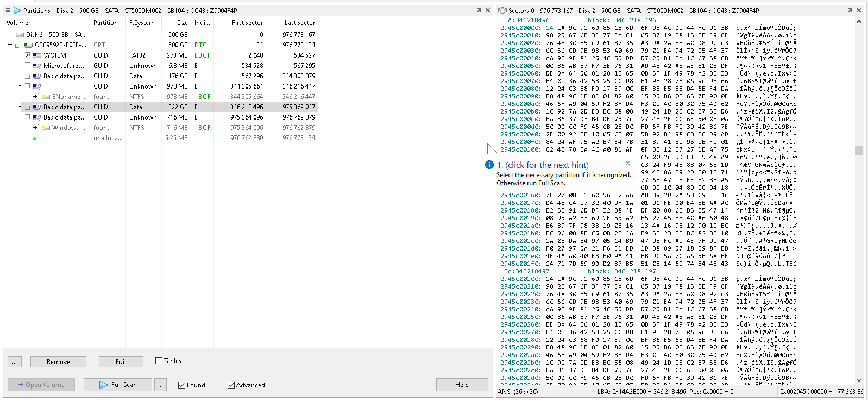Sort by the Partition column header

click(x=105, y=23)
